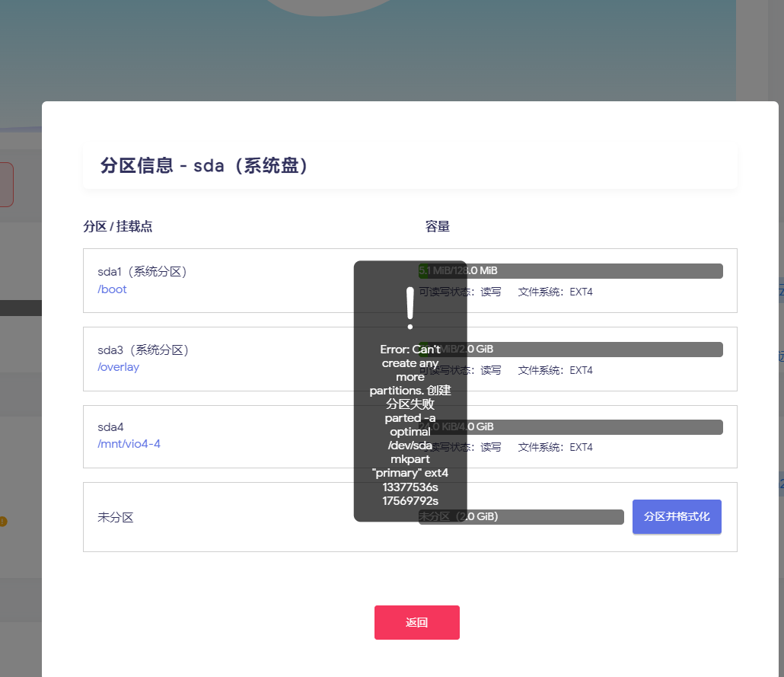This screenshot has height=677, width=784.
Task: Click the pink-outlined button at the left edge
Action: click(x=6, y=184)
